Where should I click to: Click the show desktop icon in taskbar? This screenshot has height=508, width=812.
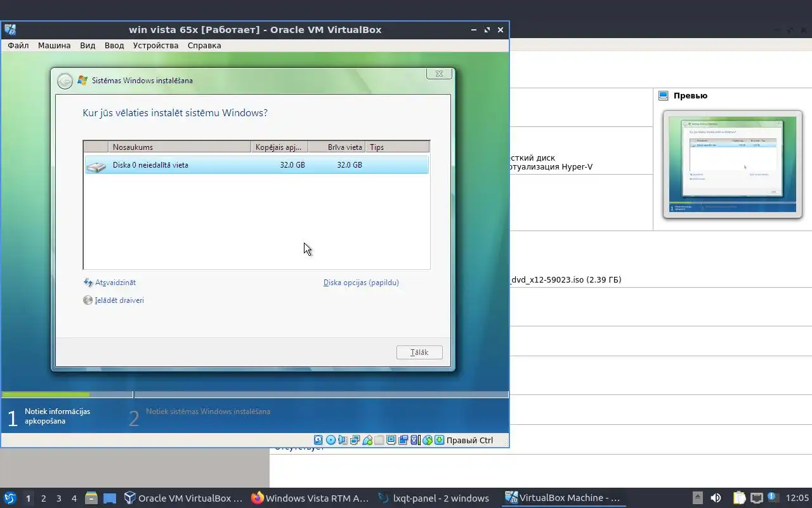[110, 498]
